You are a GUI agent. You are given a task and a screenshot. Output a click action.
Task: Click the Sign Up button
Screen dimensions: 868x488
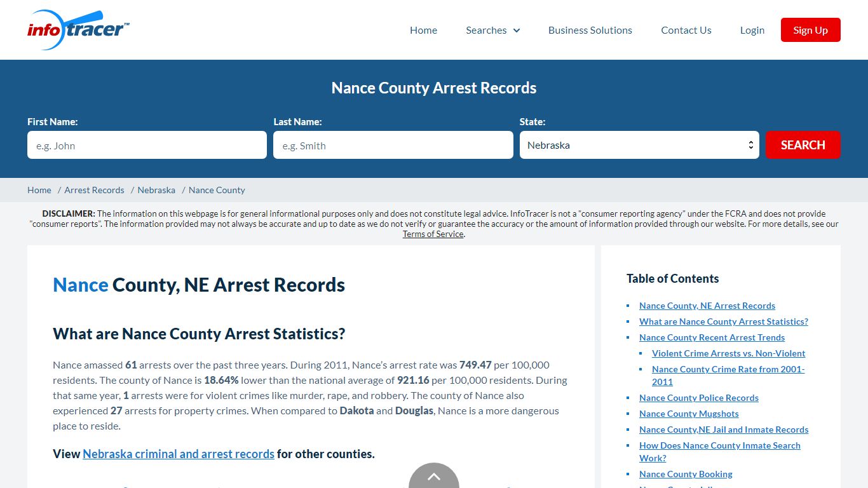click(x=811, y=30)
